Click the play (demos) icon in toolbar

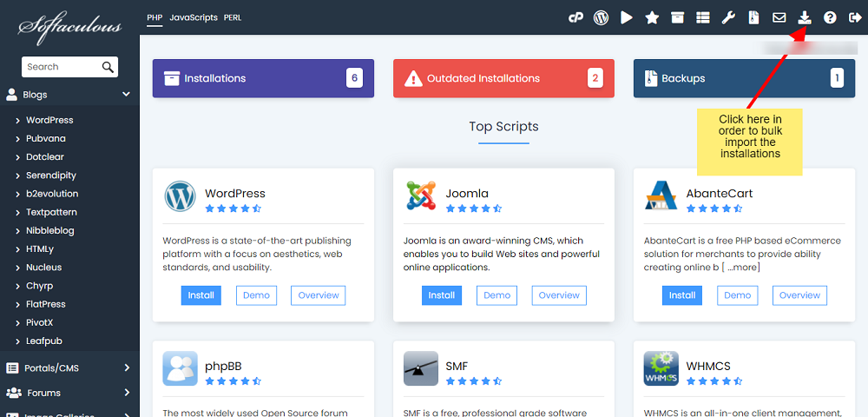pos(627,17)
